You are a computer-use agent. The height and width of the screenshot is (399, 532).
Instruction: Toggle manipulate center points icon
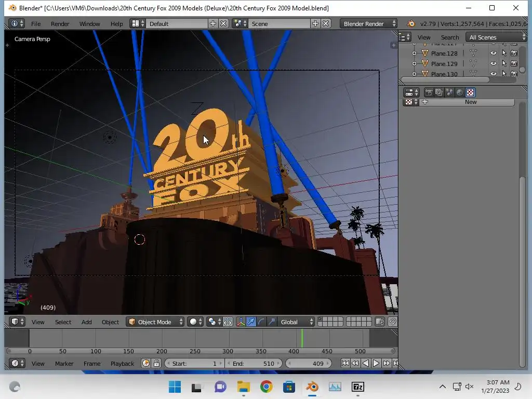pos(228,322)
